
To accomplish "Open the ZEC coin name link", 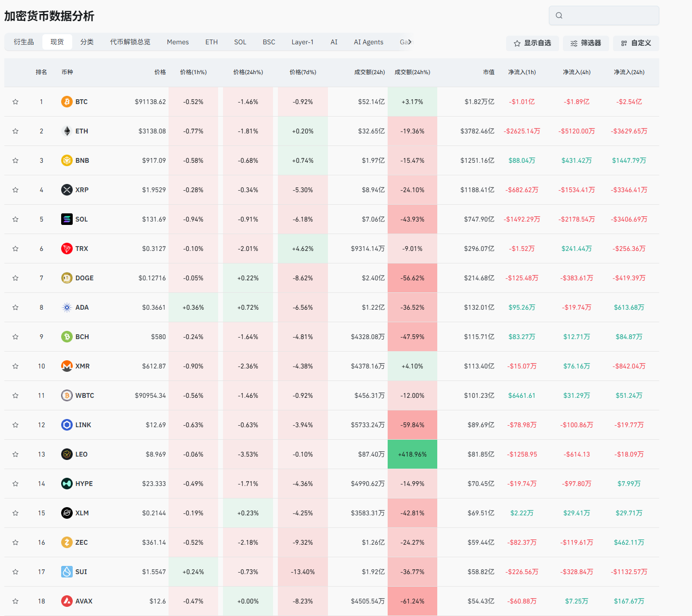I will (81, 542).
